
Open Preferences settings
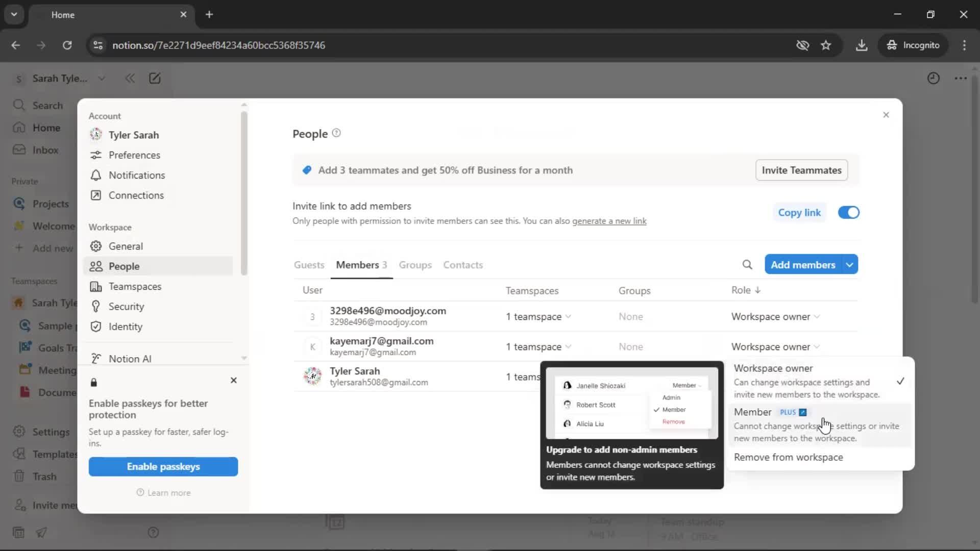click(158, 155)
